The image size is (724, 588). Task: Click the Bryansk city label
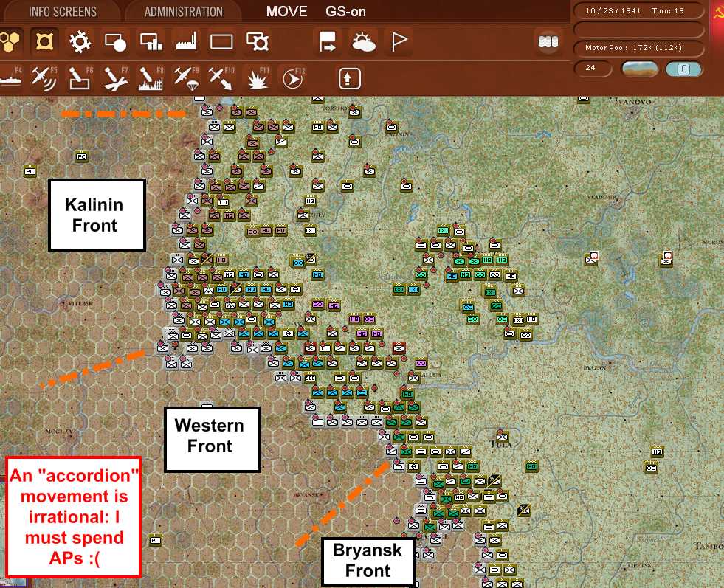coord(306,495)
